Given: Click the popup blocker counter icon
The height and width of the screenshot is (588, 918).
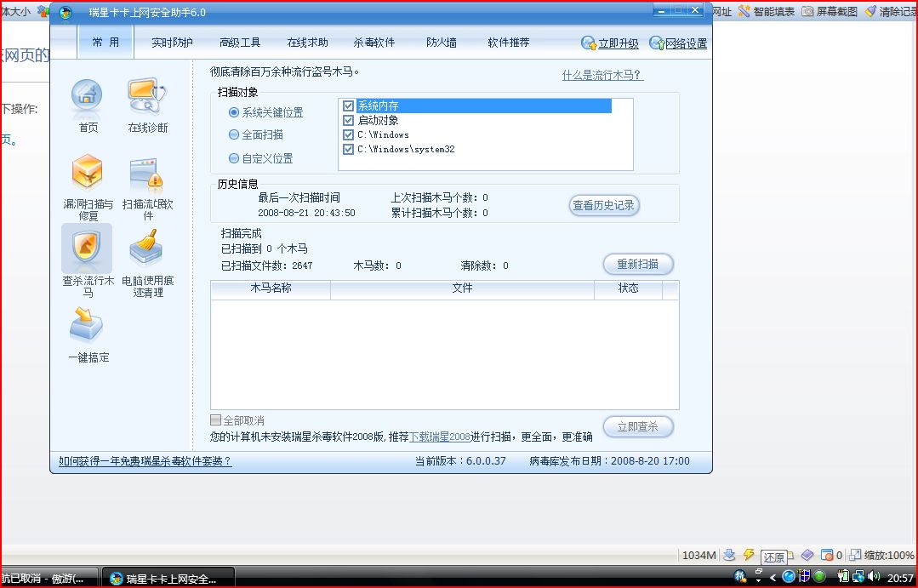Looking at the screenshot, I should (x=827, y=555).
